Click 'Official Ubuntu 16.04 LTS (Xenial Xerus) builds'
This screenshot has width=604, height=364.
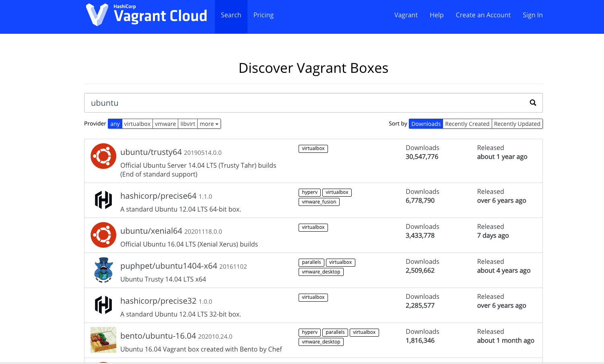coord(189,244)
